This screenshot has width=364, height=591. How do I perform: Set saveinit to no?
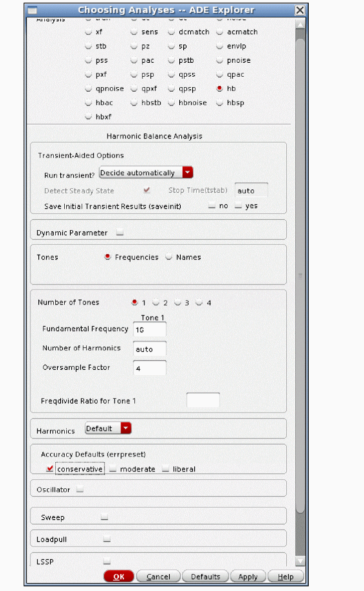pos(212,205)
